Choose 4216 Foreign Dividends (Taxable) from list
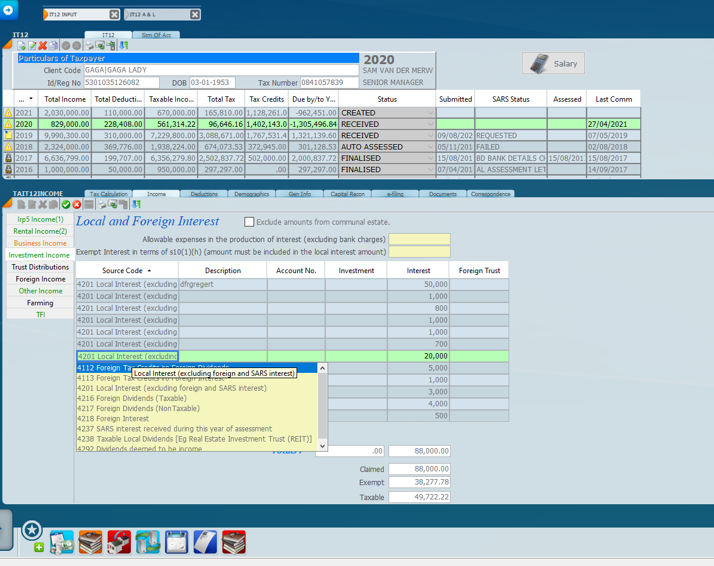 130,398
